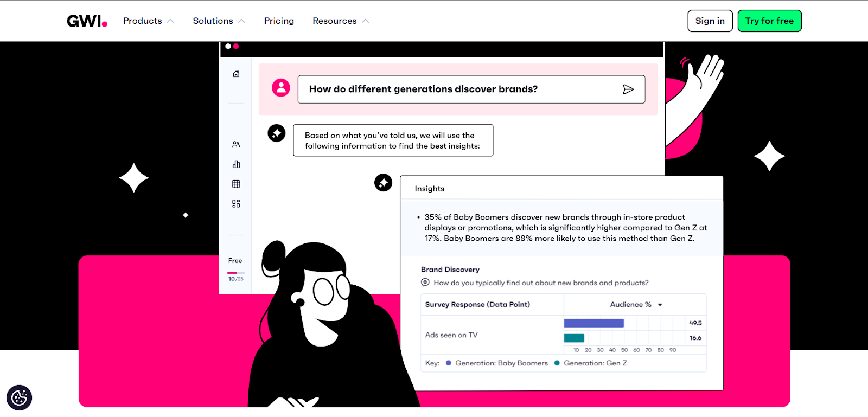The height and width of the screenshot is (417, 868).
Task: Click the Free plan label
Action: (x=235, y=261)
